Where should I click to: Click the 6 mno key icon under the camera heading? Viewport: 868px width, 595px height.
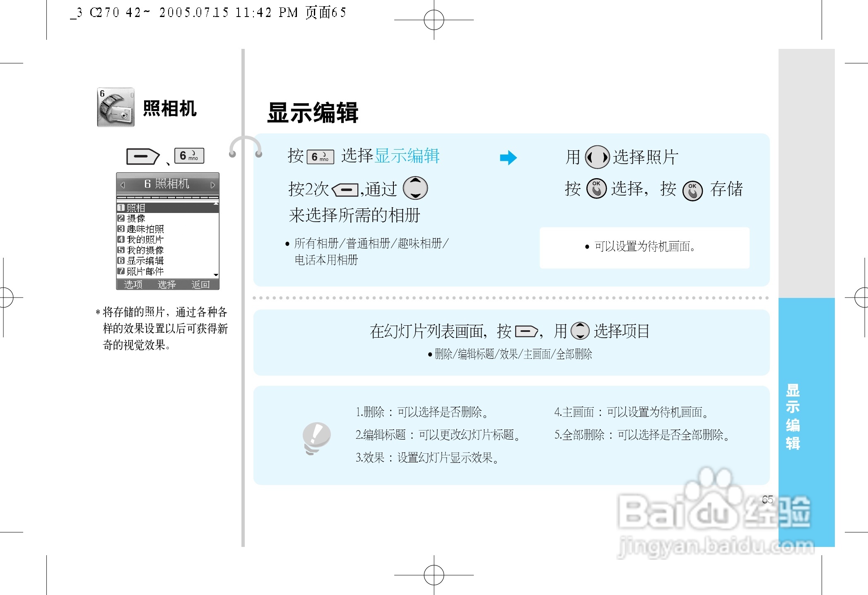coord(189,156)
